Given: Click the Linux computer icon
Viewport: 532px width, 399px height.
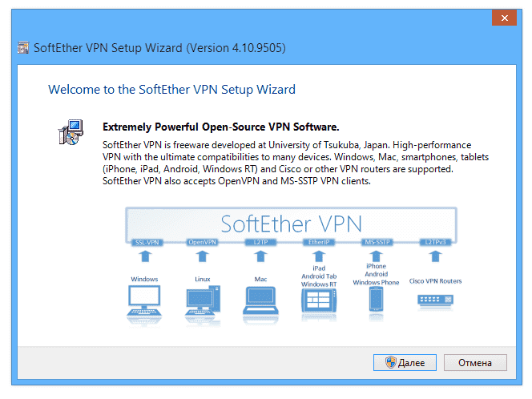Looking at the screenshot, I should coord(202,303).
